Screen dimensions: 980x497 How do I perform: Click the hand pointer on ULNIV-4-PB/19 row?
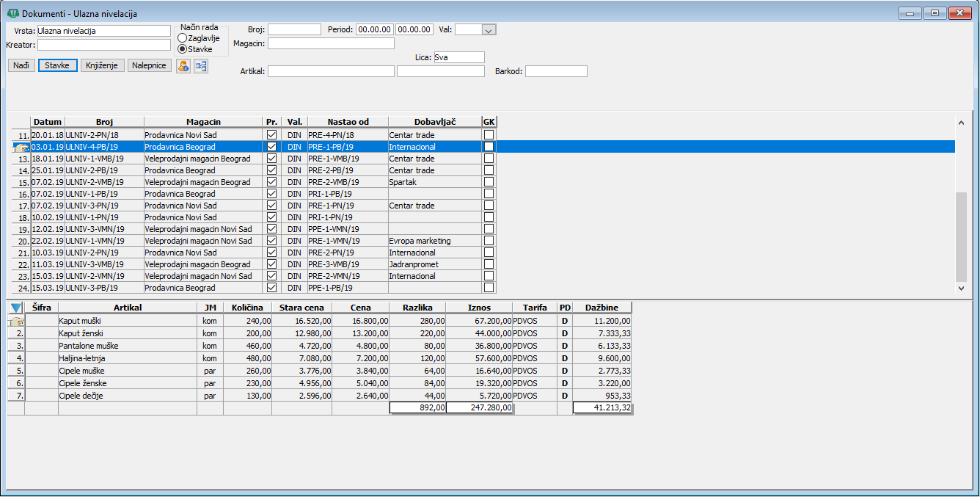21,148
